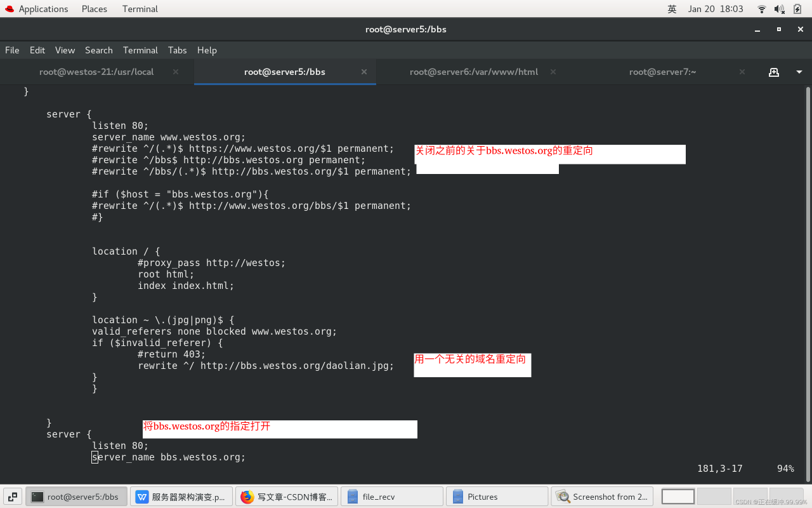Close the root@server5:/bbs tab
The height and width of the screenshot is (508, 812).
coord(364,72)
